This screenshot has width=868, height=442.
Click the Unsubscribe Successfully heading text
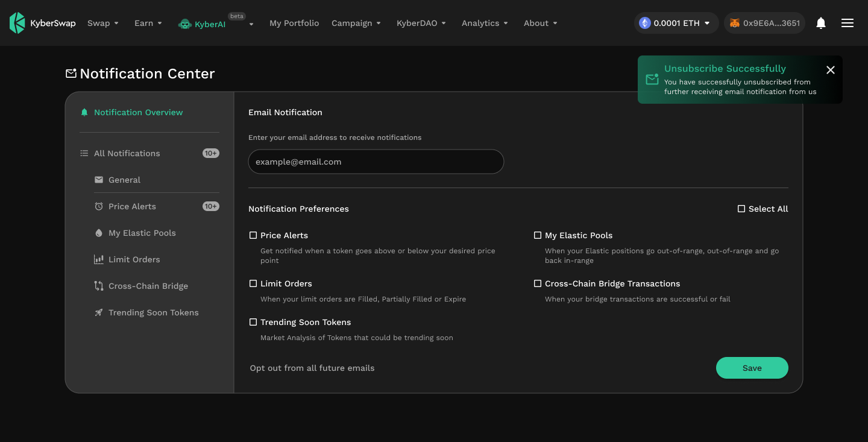pos(725,69)
